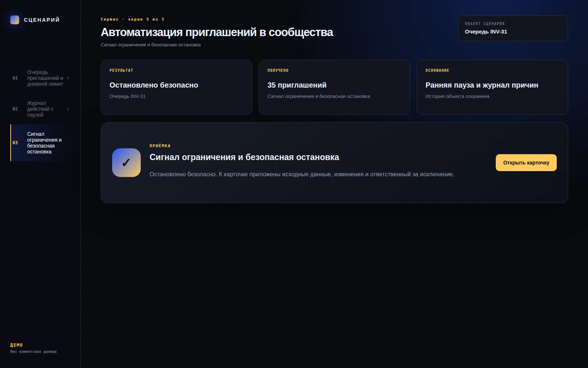Viewport: 588px width, 368px height.
Task: Click Очередь INV-31 text in the РЕЗУЛЬТАТ card
Action: click(128, 96)
